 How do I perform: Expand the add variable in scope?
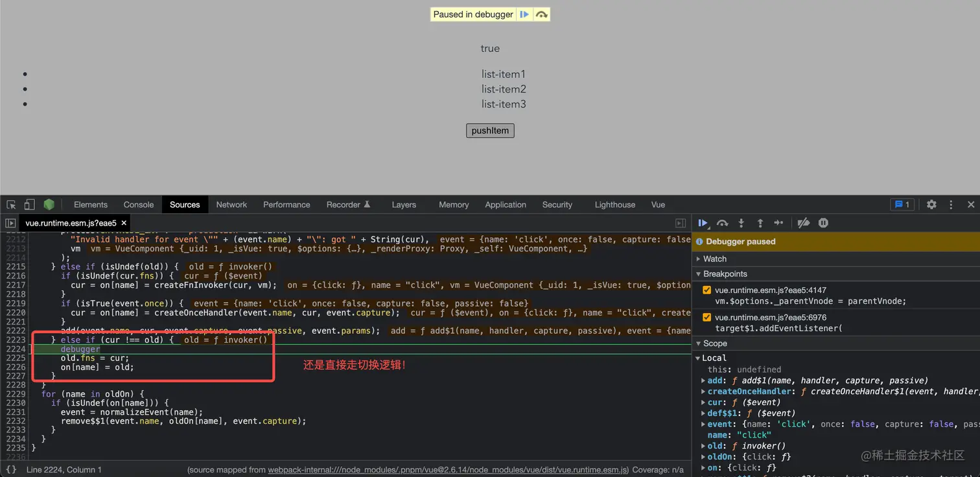[x=703, y=380]
